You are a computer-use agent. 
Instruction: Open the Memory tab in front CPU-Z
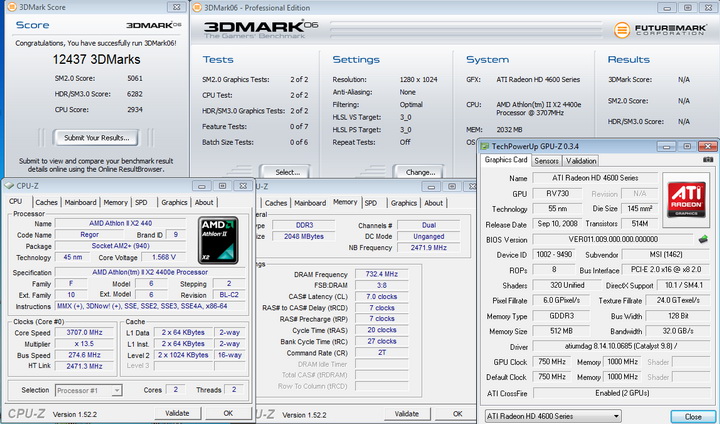point(115,202)
